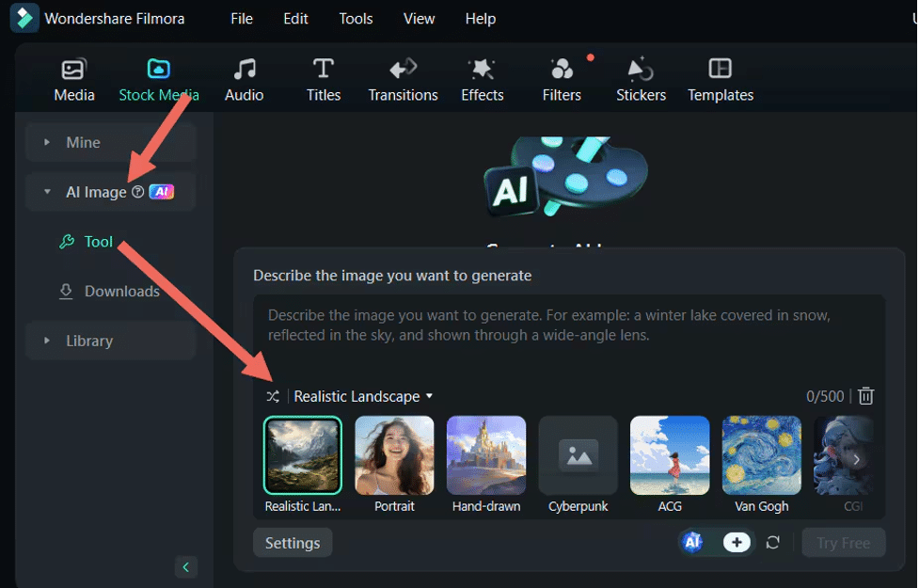Screen dimensions: 919x588
Task: Expand the Library section
Action: pos(110,341)
